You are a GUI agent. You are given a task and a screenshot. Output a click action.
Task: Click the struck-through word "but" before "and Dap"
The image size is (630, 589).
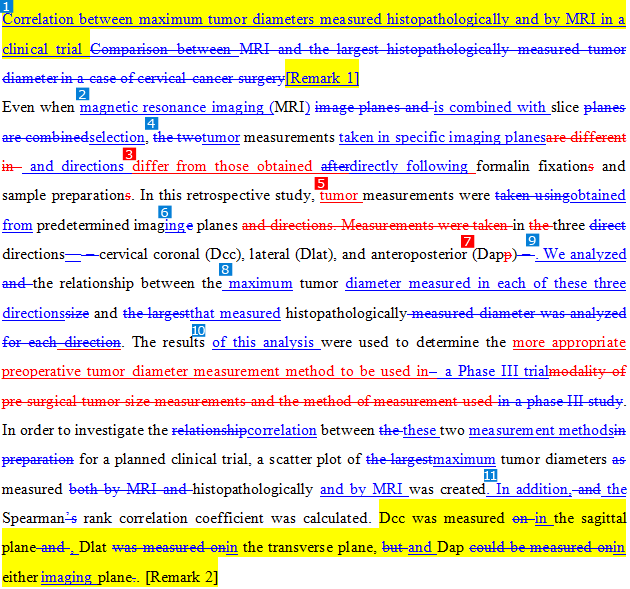tap(391, 547)
